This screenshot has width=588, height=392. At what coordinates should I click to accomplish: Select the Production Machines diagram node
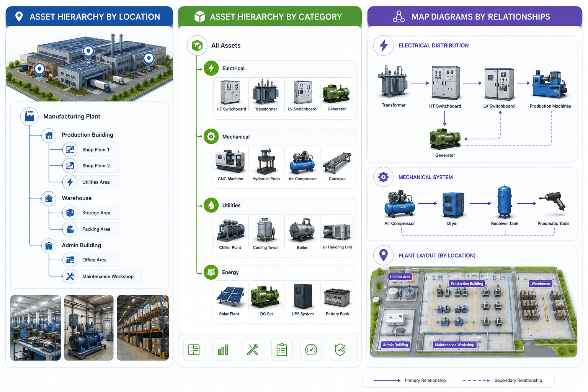click(550, 89)
